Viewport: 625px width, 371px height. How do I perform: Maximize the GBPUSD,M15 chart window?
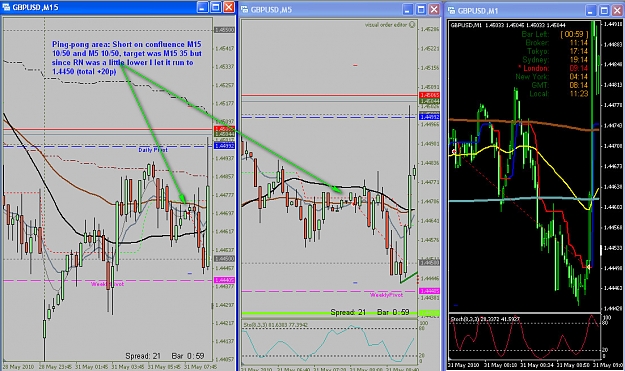pyautogui.click(x=216, y=7)
